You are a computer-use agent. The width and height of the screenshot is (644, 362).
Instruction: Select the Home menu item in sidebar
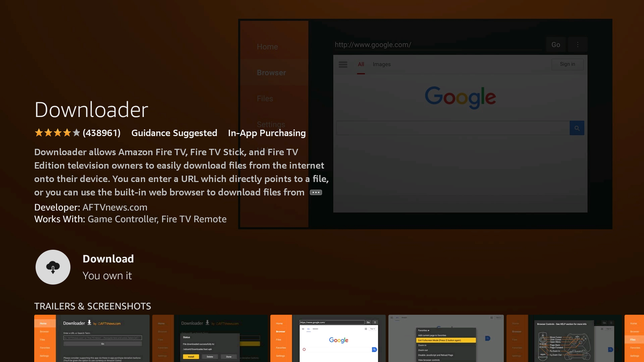pyautogui.click(x=267, y=46)
